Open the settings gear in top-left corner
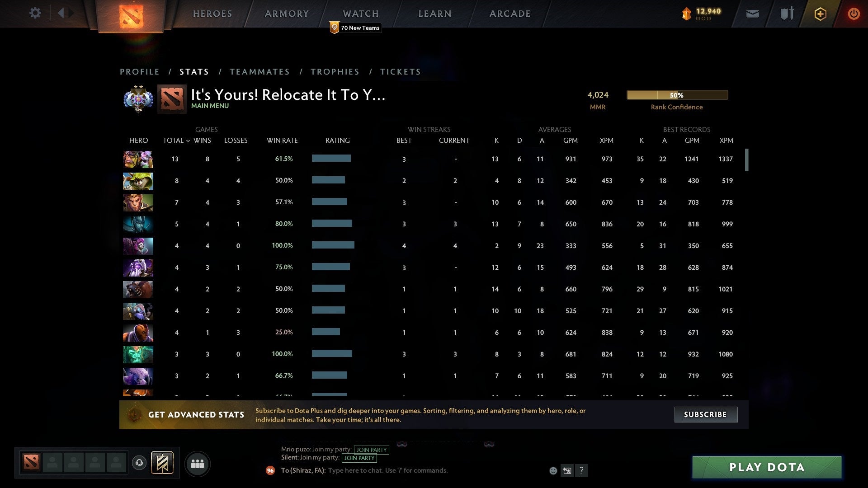Viewport: 868px width, 488px height. [35, 13]
